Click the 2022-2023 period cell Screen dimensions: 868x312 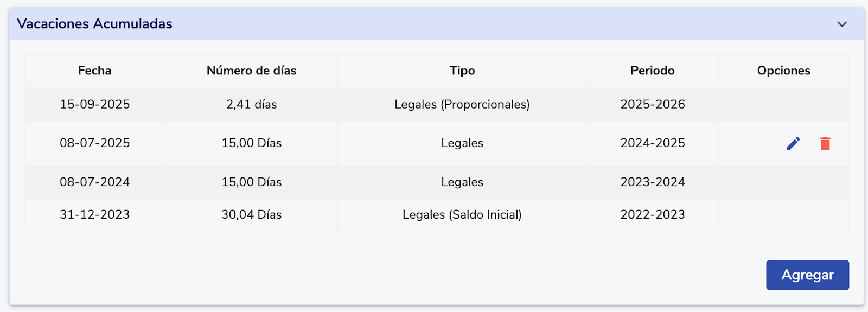click(653, 214)
